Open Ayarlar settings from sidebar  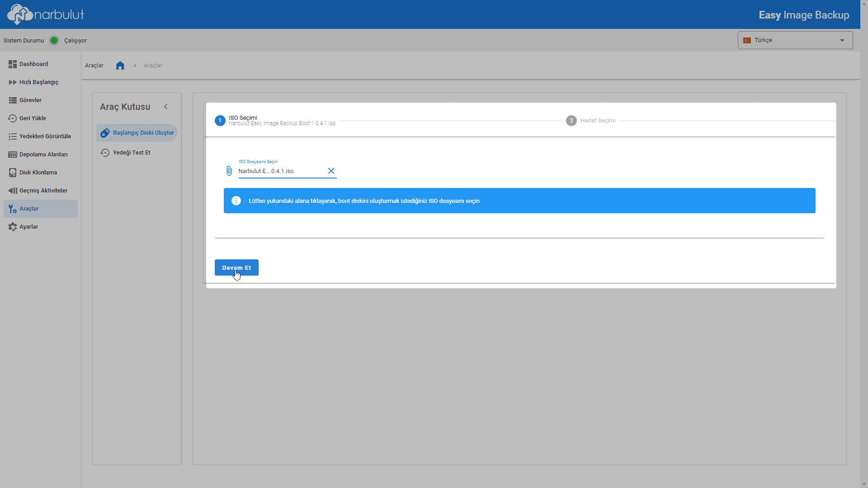tap(41, 227)
